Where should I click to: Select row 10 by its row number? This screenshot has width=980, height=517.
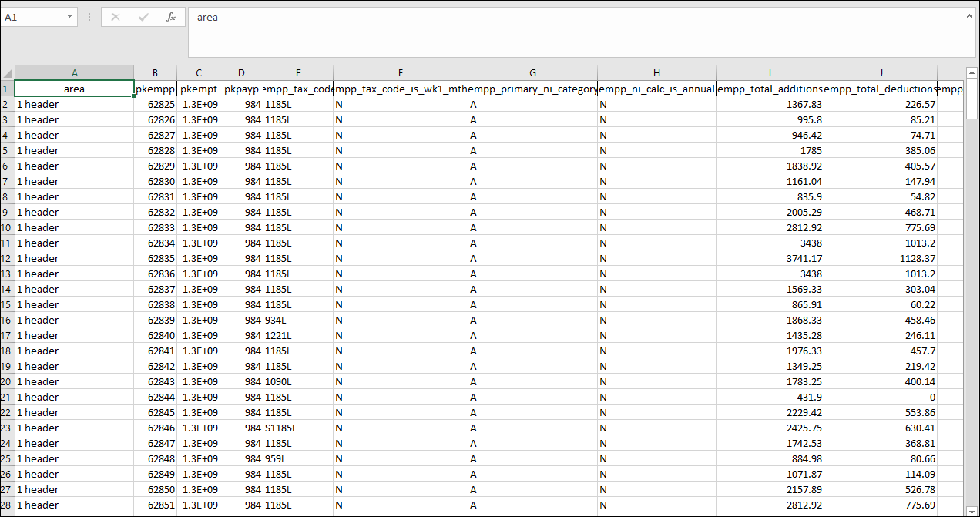point(8,227)
